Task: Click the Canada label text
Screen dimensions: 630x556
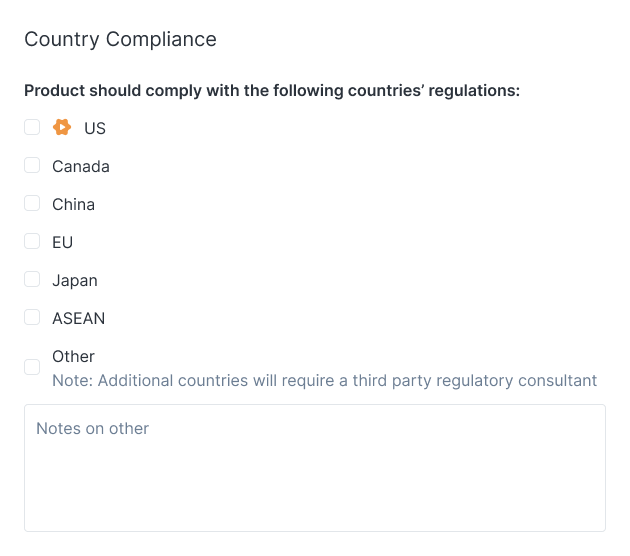Action: (81, 166)
